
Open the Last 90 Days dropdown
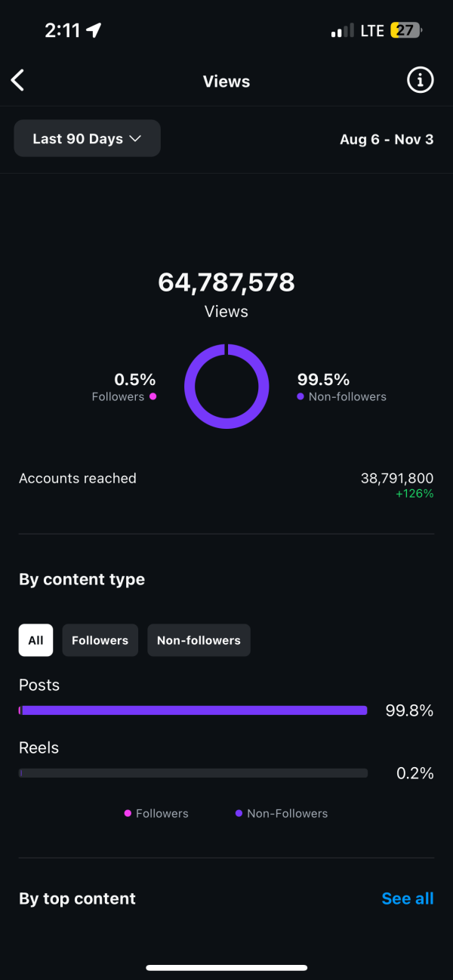coord(87,138)
